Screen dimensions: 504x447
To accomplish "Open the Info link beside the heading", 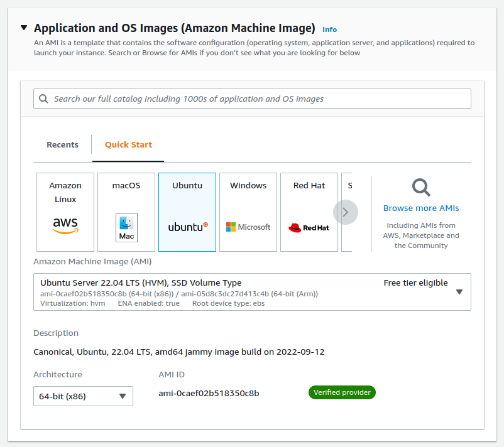I will click(x=329, y=30).
